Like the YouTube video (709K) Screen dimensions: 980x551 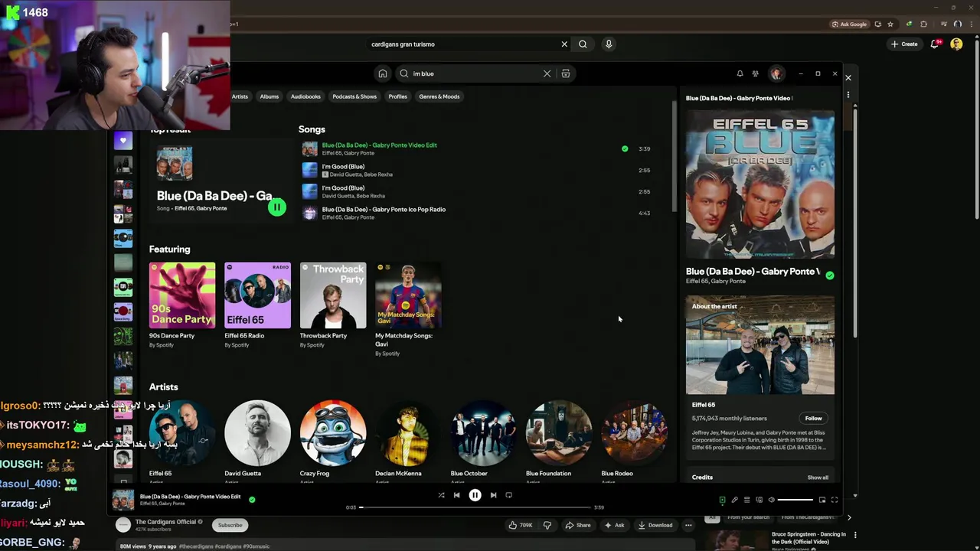[521, 525]
